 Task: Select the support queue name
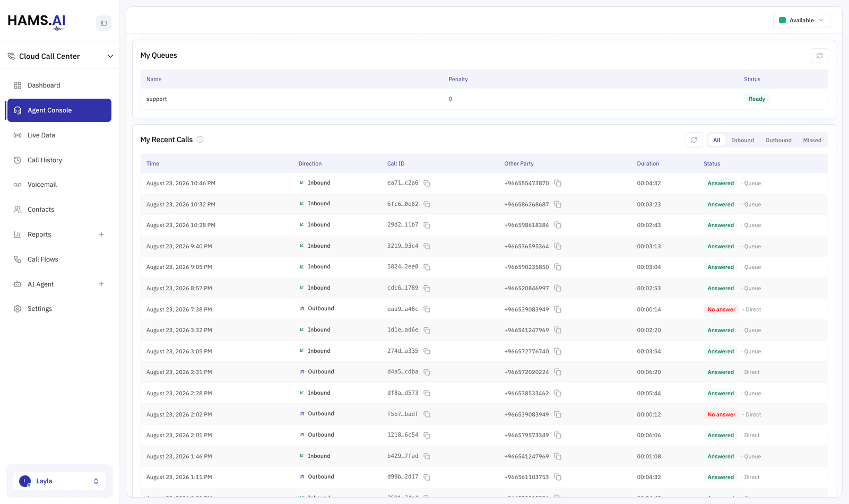click(157, 99)
